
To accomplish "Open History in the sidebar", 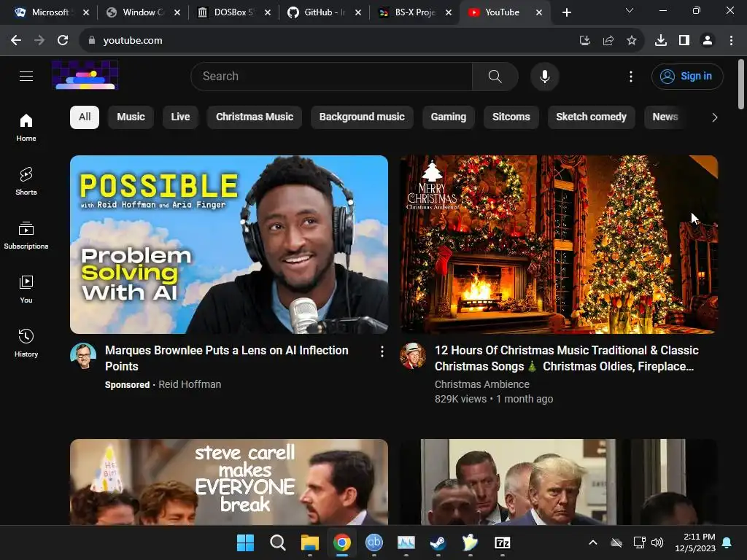I will (x=26, y=343).
